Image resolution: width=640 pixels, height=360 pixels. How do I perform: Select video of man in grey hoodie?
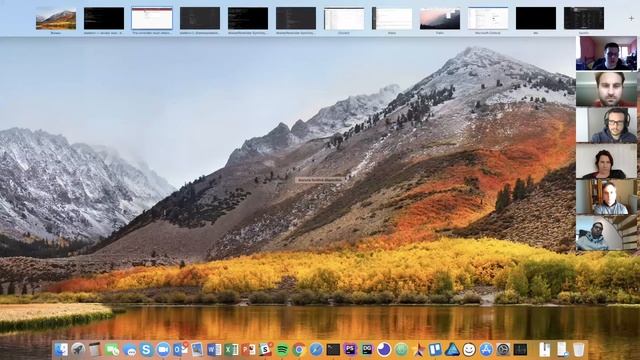click(606, 233)
